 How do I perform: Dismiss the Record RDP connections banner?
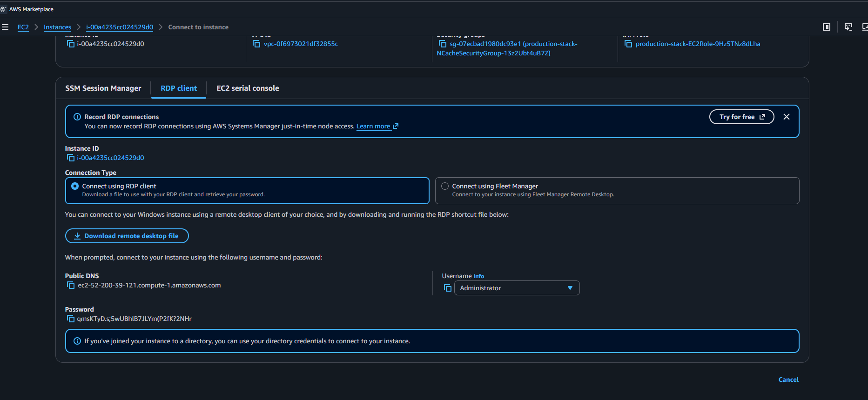coord(787,117)
